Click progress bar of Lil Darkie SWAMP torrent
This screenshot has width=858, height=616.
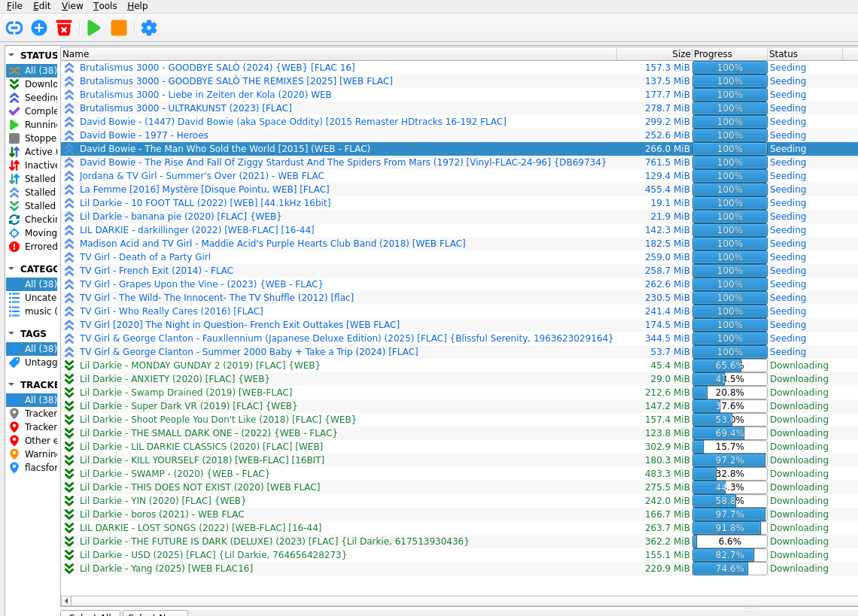pos(729,474)
